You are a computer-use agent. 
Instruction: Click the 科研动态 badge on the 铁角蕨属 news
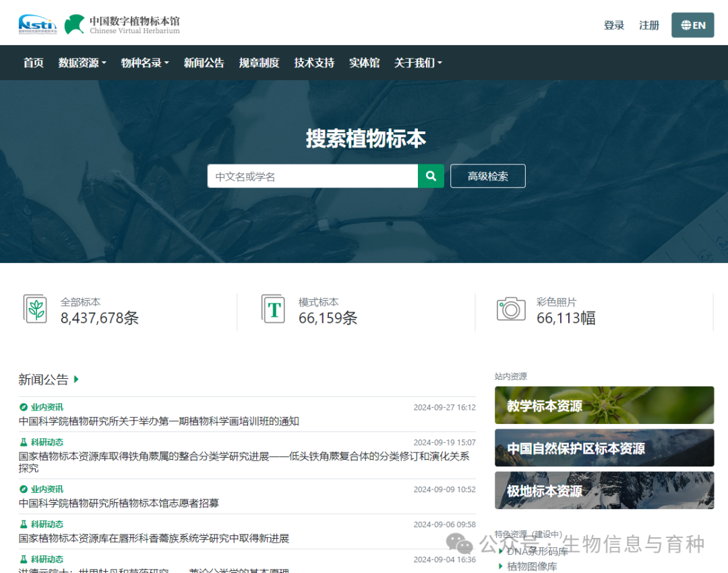(40, 442)
